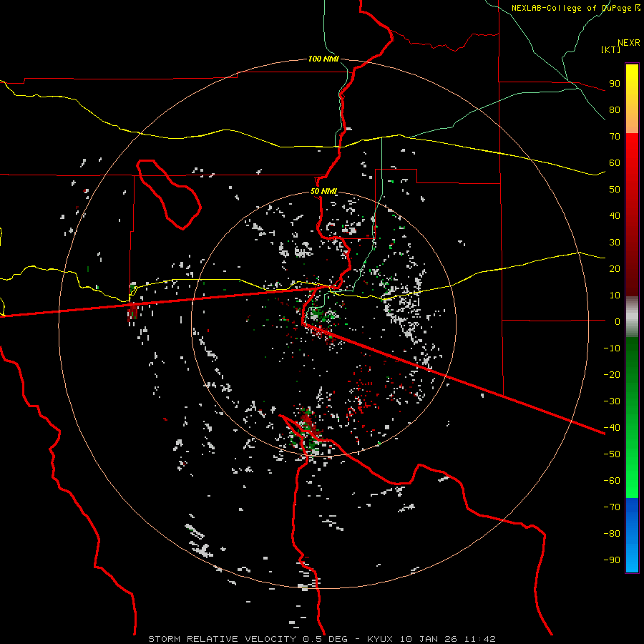Click the -30 value on the velocity scale
The width and height of the screenshot is (644, 644).
612,401
